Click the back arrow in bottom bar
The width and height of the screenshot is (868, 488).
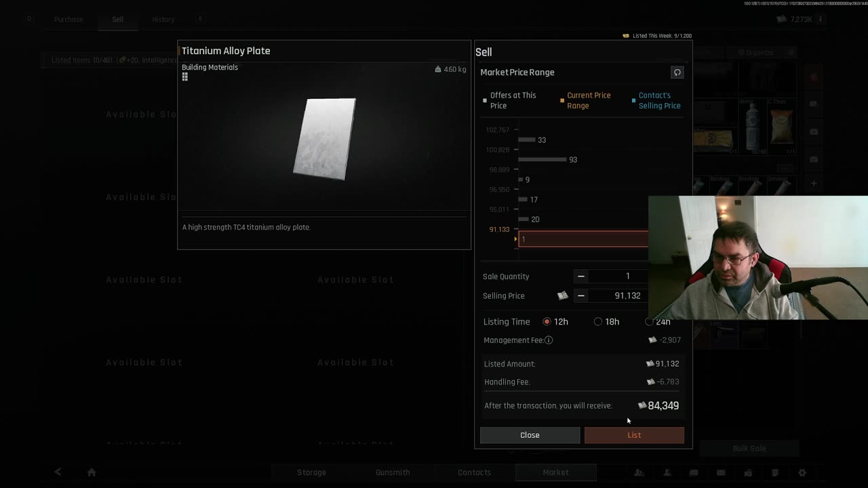point(58,472)
